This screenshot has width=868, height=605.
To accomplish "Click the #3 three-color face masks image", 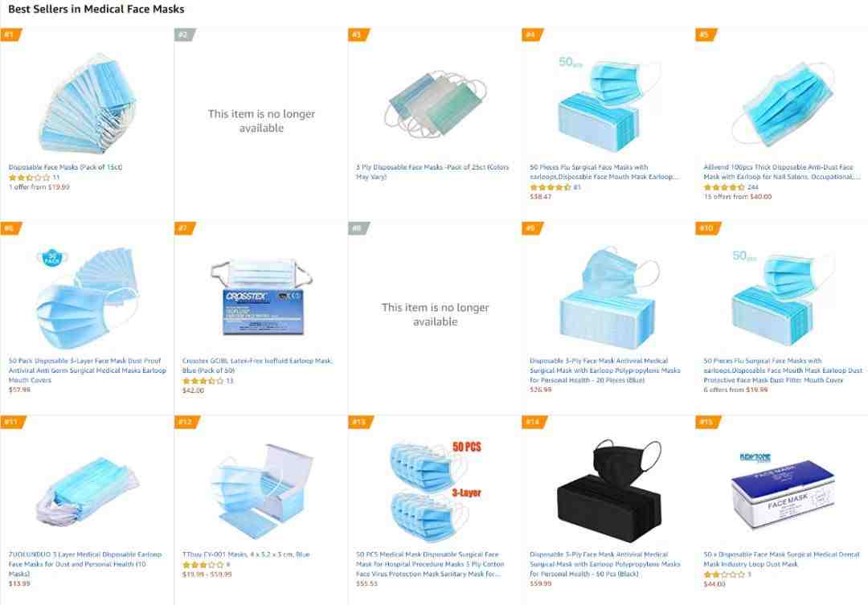I will point(435,104).
